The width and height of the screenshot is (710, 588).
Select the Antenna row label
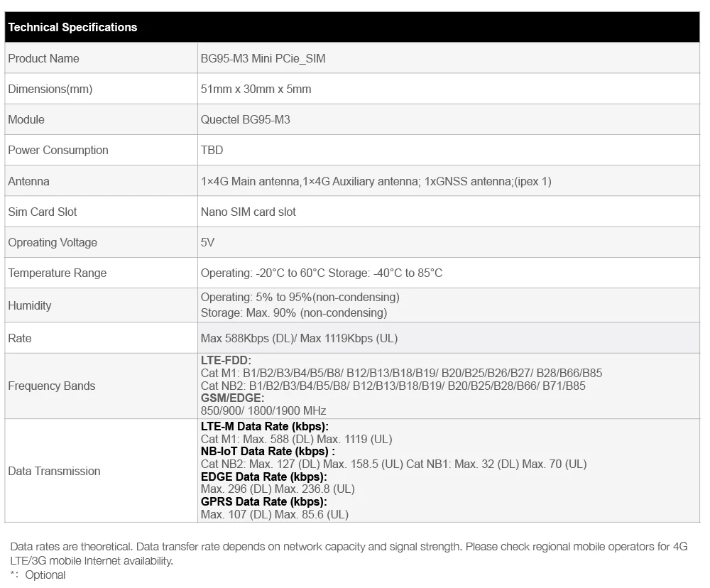[28, 181]
